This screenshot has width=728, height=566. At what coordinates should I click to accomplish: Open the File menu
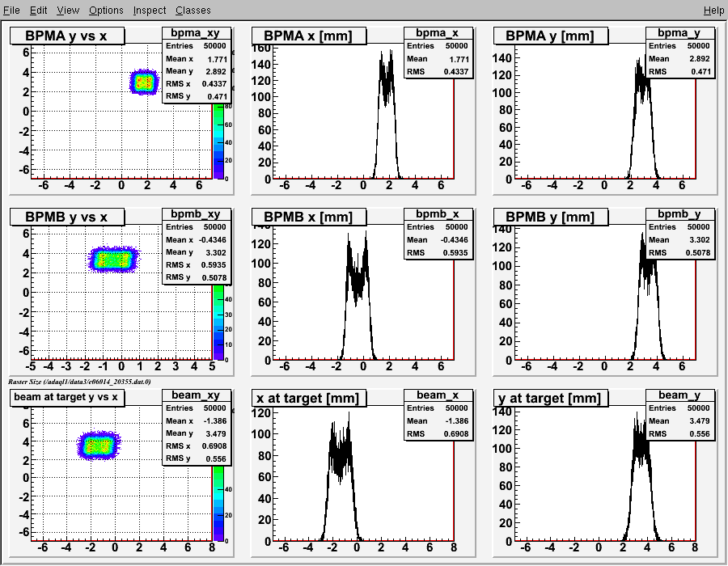coord(11,11)
